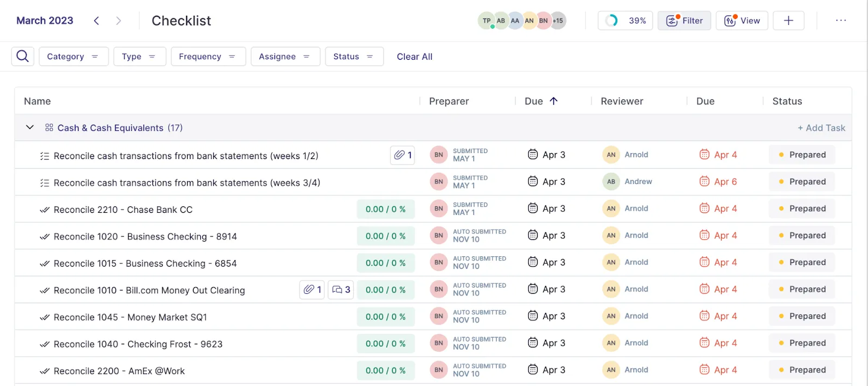Click AB reviewer avatar on weeks 3/4 row
Screen dimensions: 868x386
pos(611,181)
